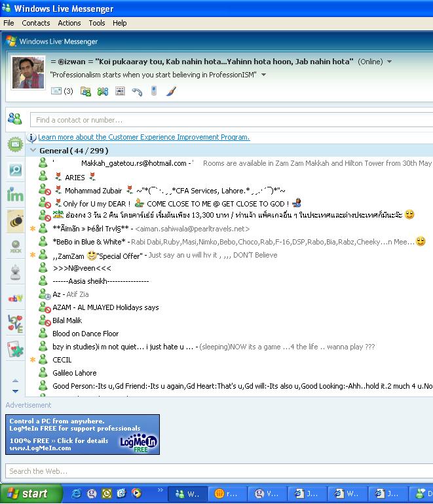Screen dimensions: 433x504
Task: Click the smiley emoticon on ZamZam row
Action: 92,256
